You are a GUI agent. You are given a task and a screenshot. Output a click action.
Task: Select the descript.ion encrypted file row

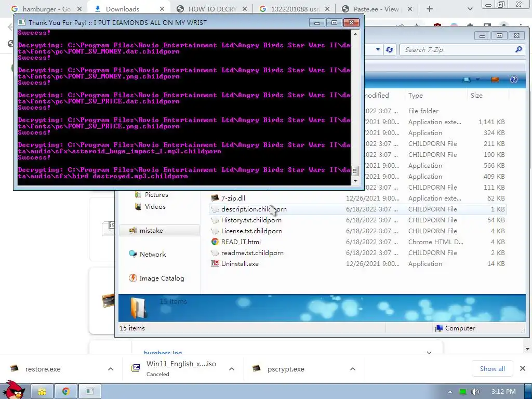(x=357, y=209)
